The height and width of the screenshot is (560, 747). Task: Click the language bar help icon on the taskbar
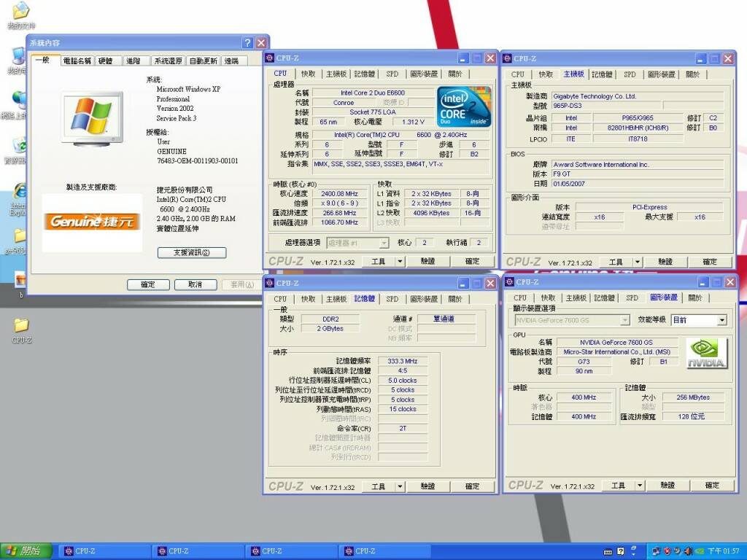click(621, 551)
